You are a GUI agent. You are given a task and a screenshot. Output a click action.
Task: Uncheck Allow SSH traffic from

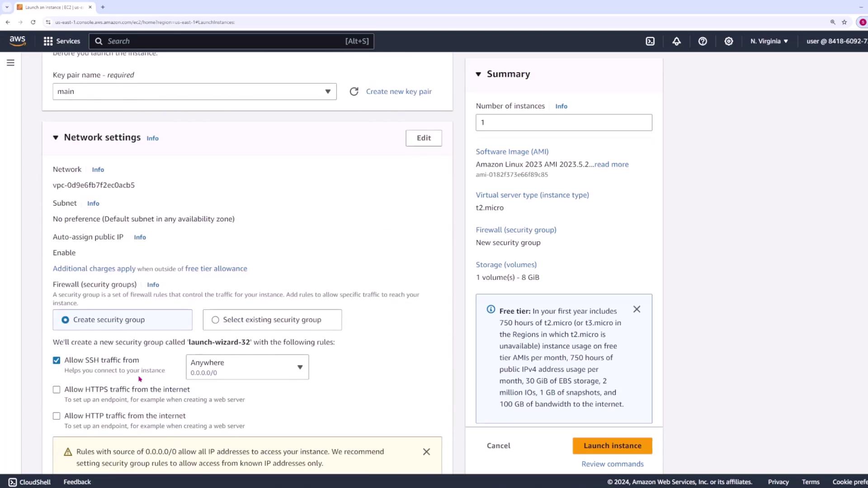click(x=57, y=360)
